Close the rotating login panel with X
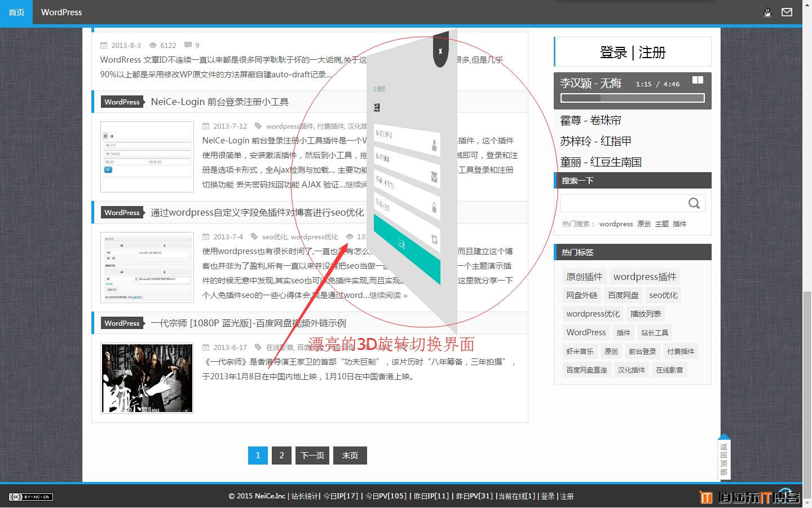Screen dimensions: 812x508 tap(440, 51)
